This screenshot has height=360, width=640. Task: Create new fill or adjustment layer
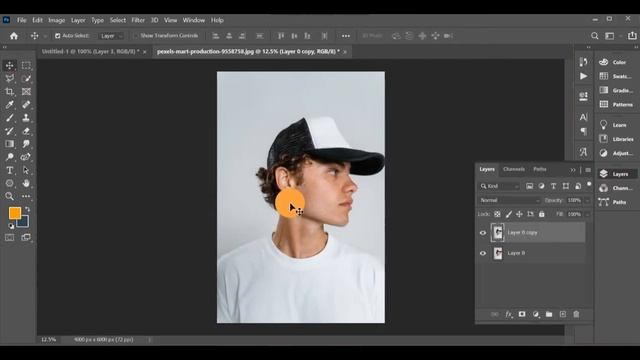pos(536,314)
